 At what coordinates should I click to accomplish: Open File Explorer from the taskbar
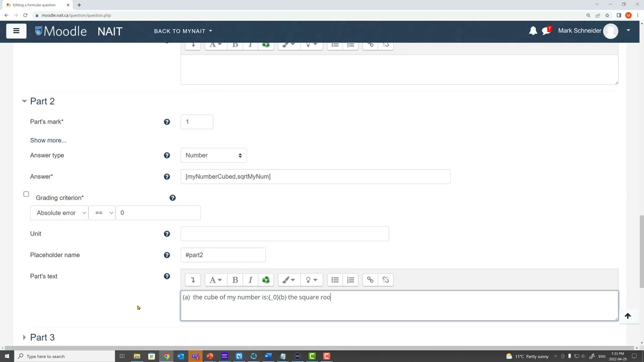click(x=137, y=356)
